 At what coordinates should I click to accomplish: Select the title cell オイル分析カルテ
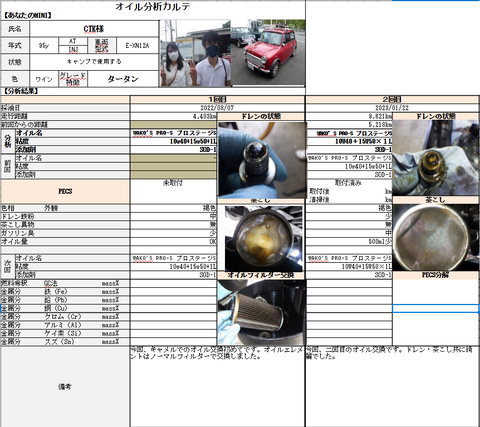click(x=153, y=6)
